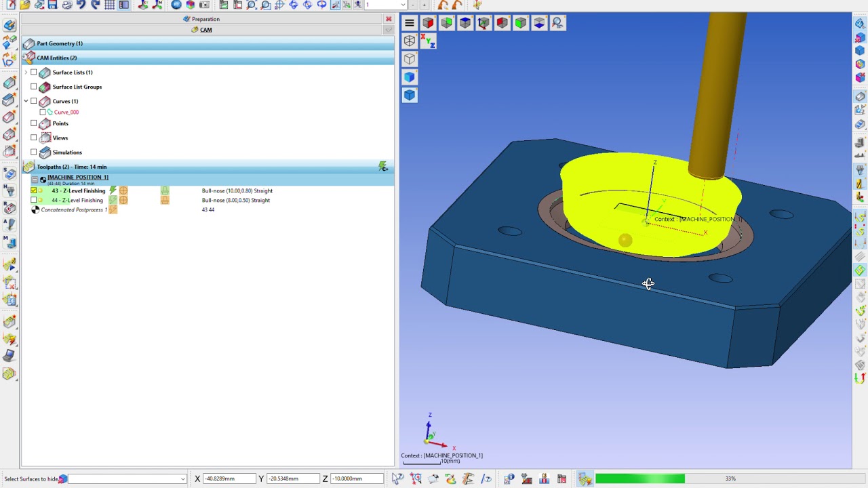Click the magnifier view search icon
The image size is (868, 488).
point(557,23)
